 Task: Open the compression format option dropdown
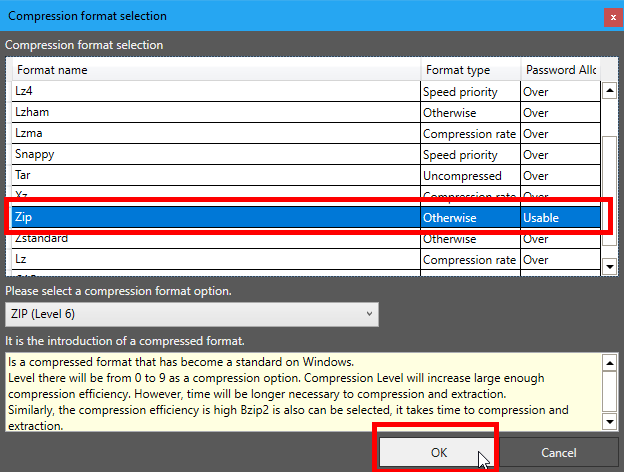[192, 314]
